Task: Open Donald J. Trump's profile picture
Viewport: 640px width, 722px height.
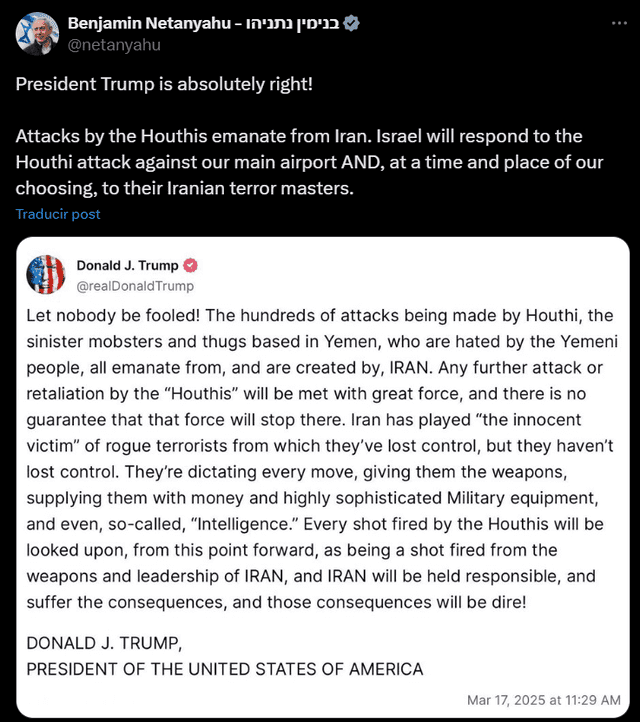Action: point(45,275)
